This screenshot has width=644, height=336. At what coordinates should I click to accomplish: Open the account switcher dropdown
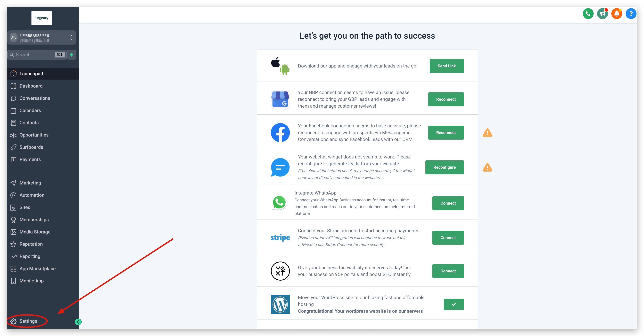(42, 38)
